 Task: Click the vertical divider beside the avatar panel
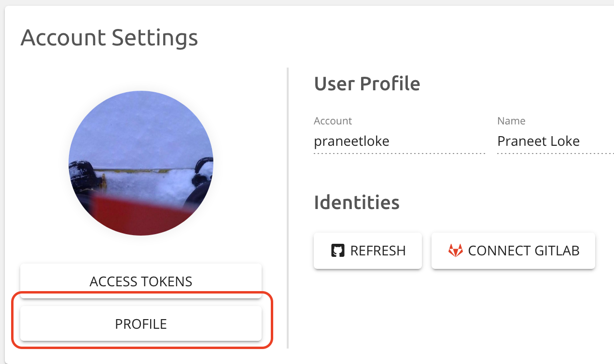click(288, 208)
